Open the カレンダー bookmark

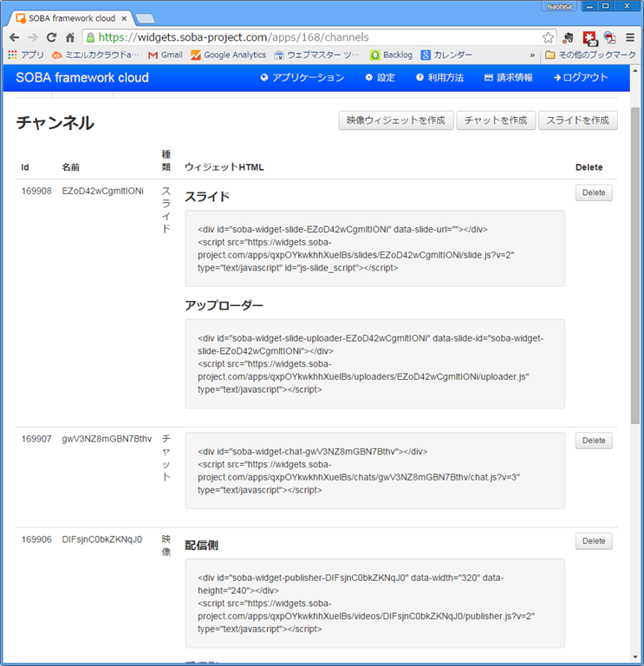tap(446, 55)
